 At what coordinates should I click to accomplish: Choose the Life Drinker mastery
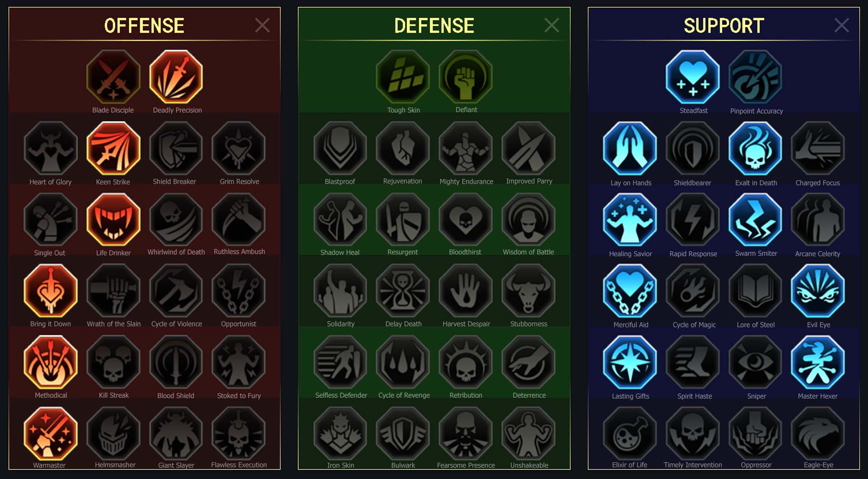click(113, 220)
